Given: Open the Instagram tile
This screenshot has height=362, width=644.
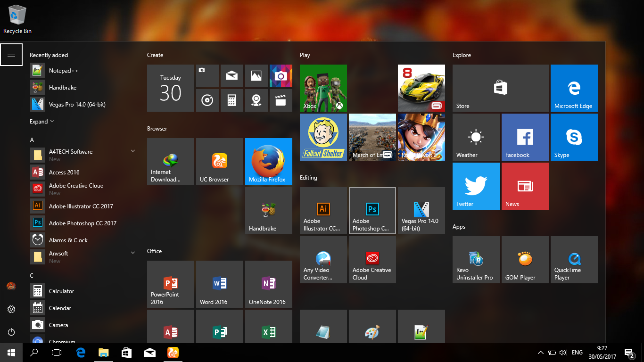Looking at the screenshot, I should [281, 76].
